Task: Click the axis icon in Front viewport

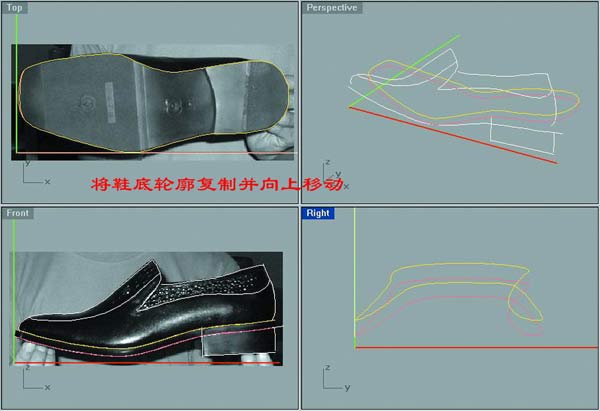Action: click(x=36, y=379)
